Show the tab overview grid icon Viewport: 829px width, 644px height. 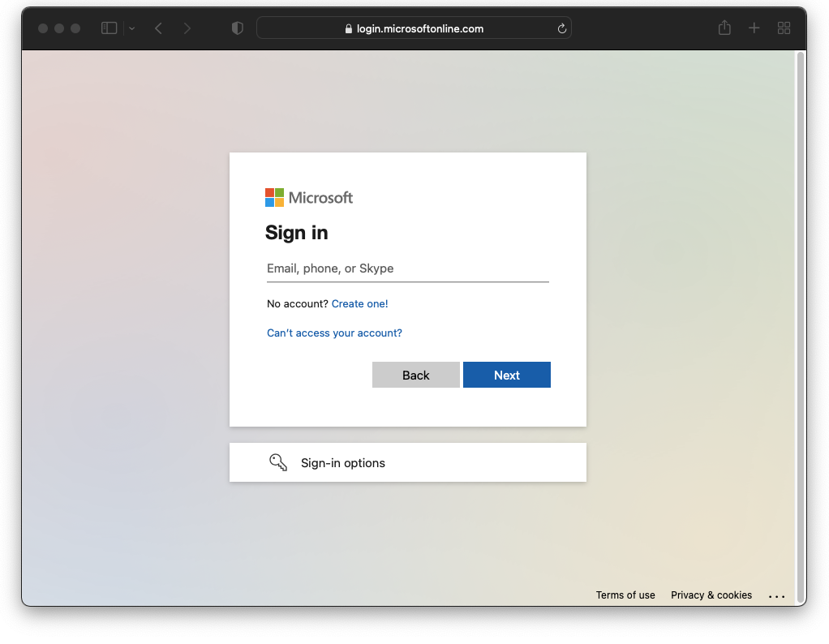point(784,28)
